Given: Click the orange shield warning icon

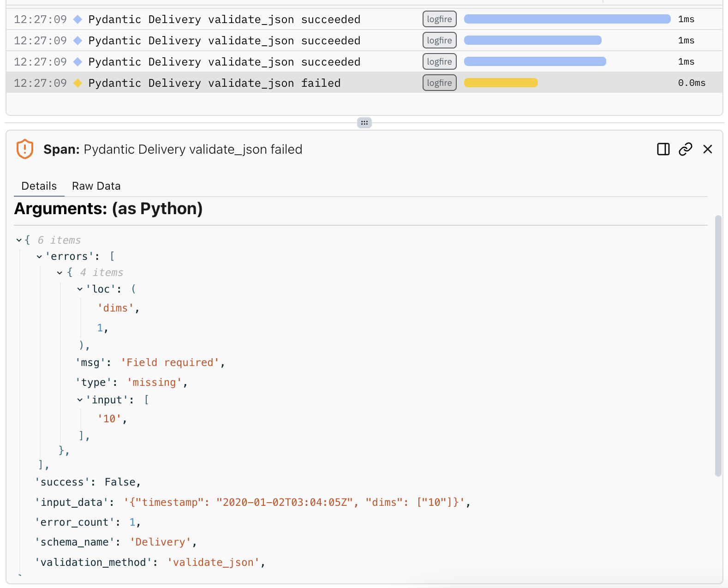Looking at the screenshot, I should (x=25, y=149).
